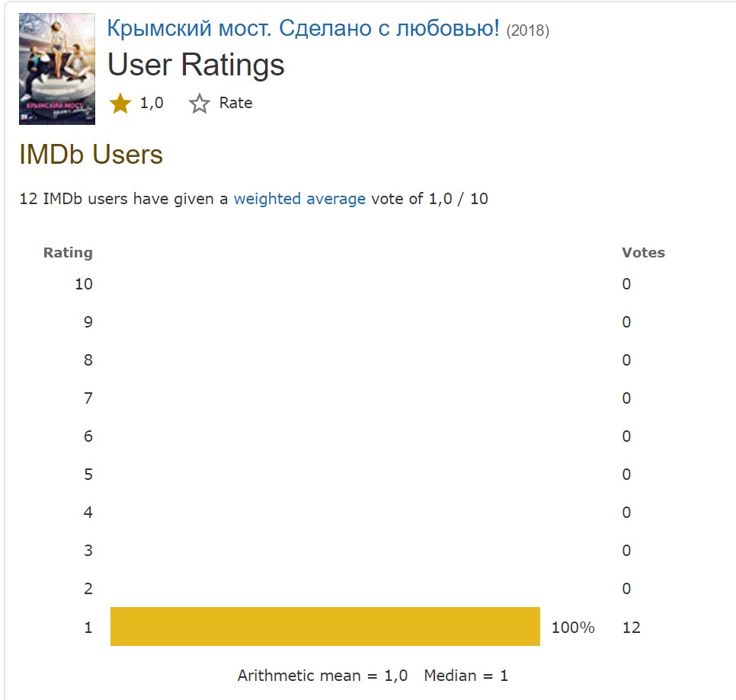Click the weighted average link
This screenshot has height=700, width=736.
[299, 200]
